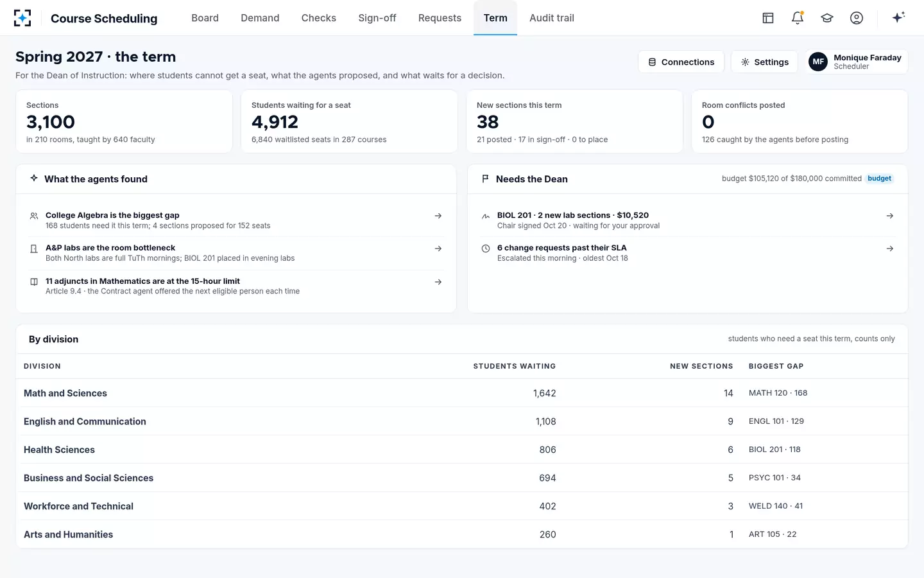Screen dimensions: 924x578
Task: Click the room icon beside A&P labs
Action: 34,249
